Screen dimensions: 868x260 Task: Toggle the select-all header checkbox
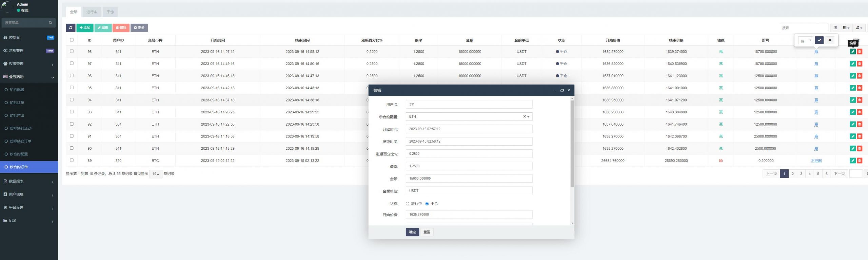coord(72,40)
